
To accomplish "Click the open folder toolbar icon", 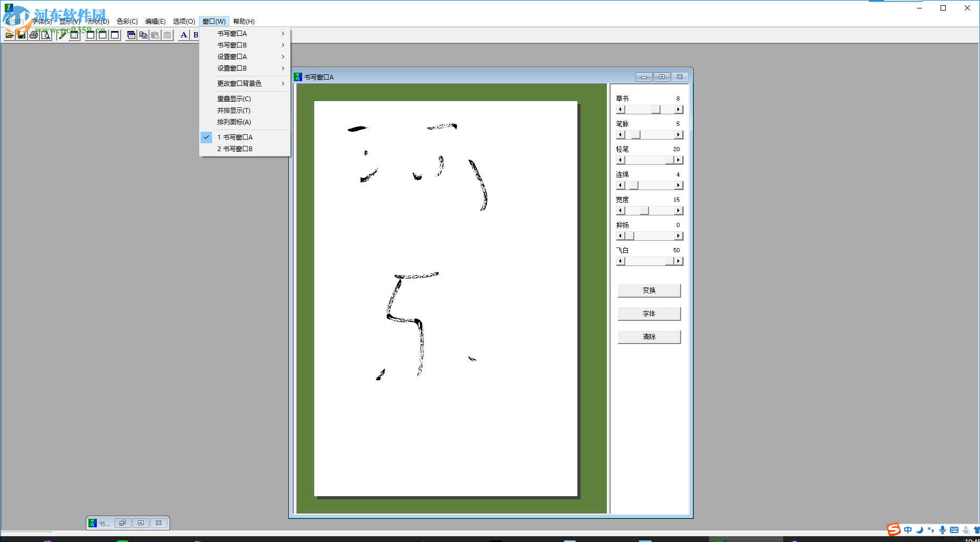I will (9, 35).
